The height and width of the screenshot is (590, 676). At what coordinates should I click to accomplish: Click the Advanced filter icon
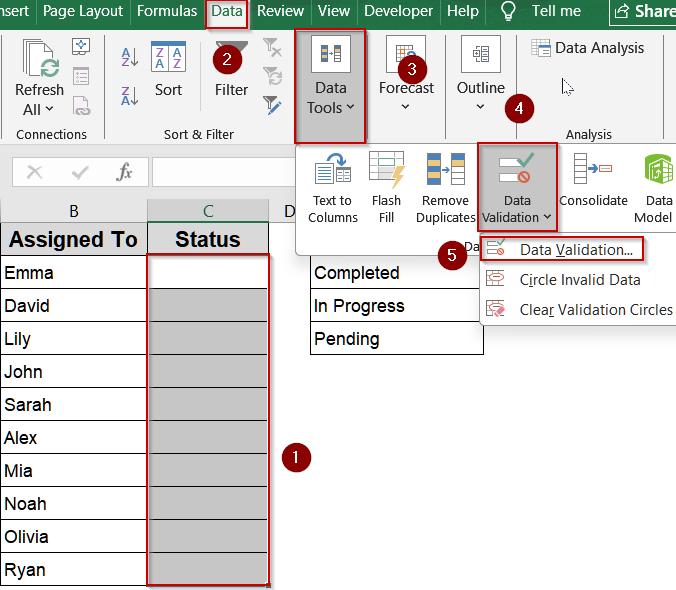[272, 105]
